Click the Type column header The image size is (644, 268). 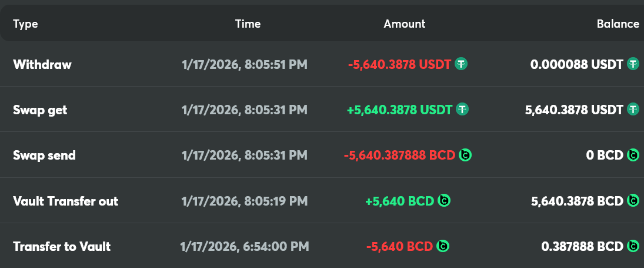coord(25,24)
